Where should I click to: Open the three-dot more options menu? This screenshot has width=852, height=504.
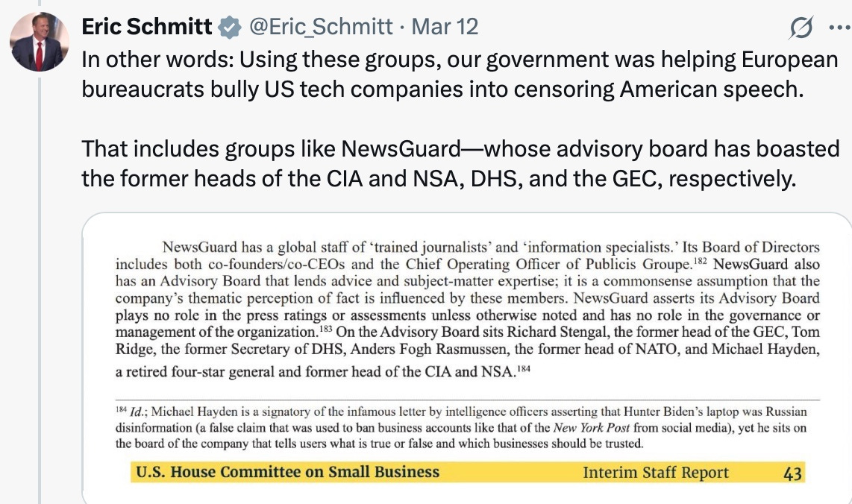tap(840, 28)
